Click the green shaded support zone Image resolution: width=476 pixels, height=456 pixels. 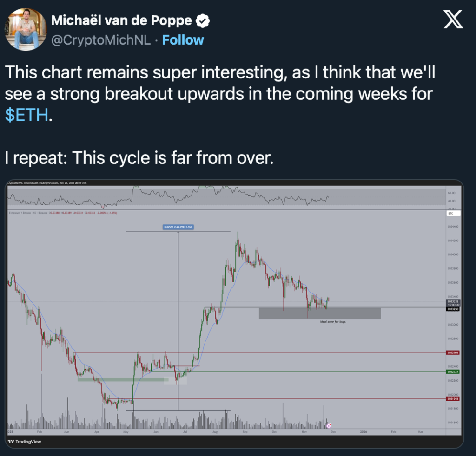point(123,379)
